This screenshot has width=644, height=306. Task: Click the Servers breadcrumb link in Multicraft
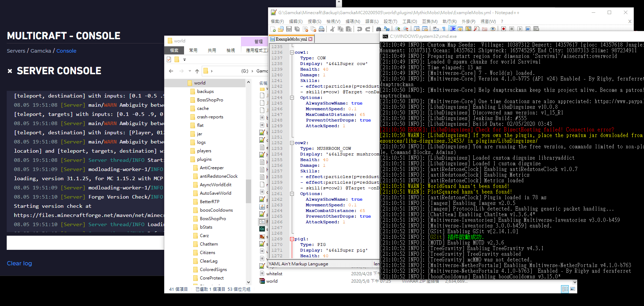[16, 51]
